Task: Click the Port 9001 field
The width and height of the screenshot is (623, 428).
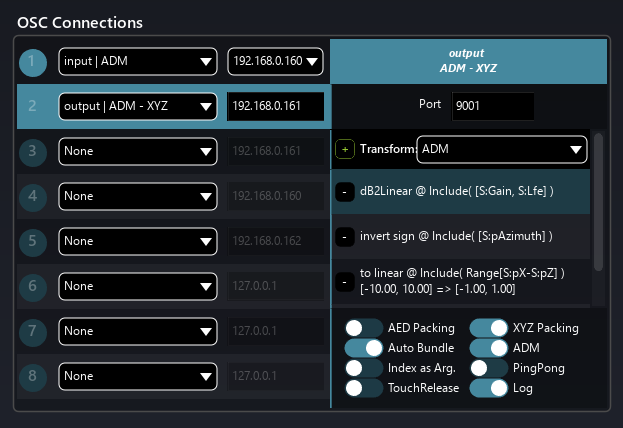Action: 492,105
